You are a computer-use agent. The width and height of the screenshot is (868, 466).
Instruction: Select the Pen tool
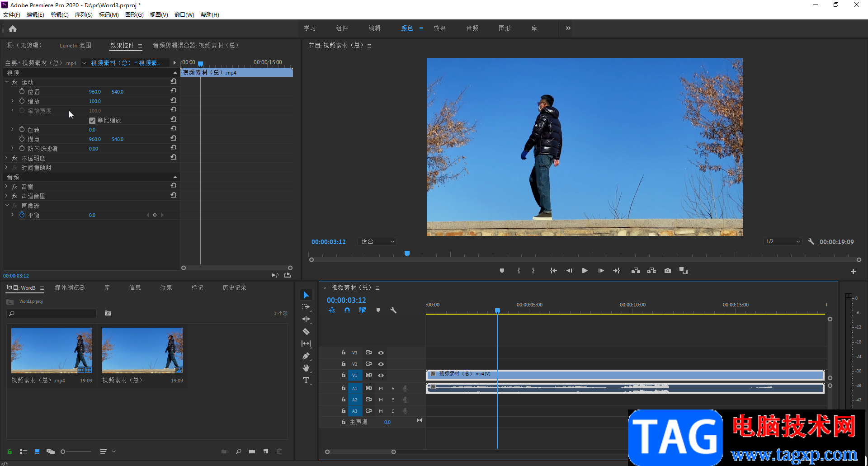(306, 356)
